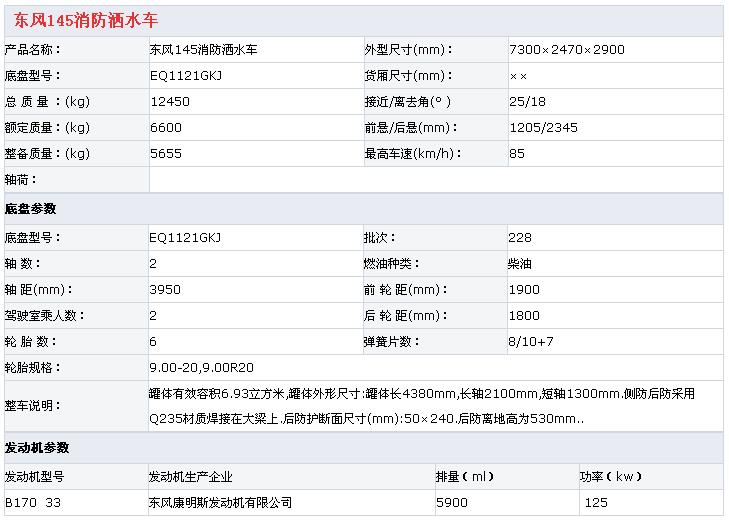Viewport: 729px width, 521px height.
Task: Click the 轴荷 label
Action: coord(20,180)
